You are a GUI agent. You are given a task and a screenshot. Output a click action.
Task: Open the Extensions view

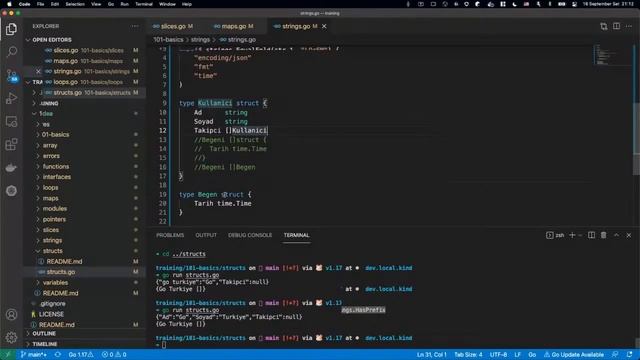coord(11,144)
